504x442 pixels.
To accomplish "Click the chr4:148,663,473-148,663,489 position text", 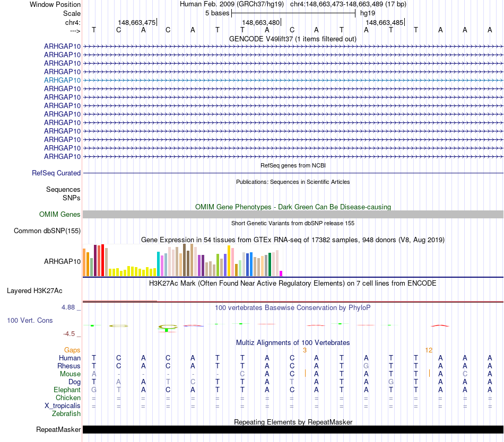I will click(348, 4).
